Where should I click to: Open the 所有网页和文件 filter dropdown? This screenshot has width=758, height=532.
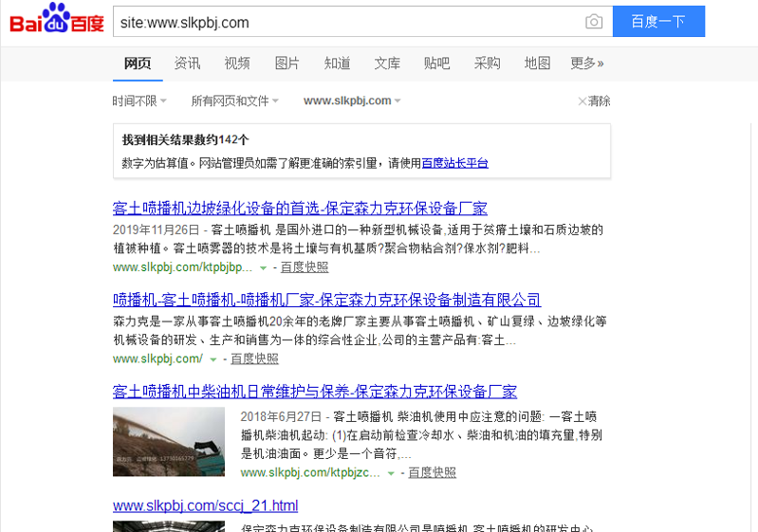pyautogui.click(x=235, y=101)
